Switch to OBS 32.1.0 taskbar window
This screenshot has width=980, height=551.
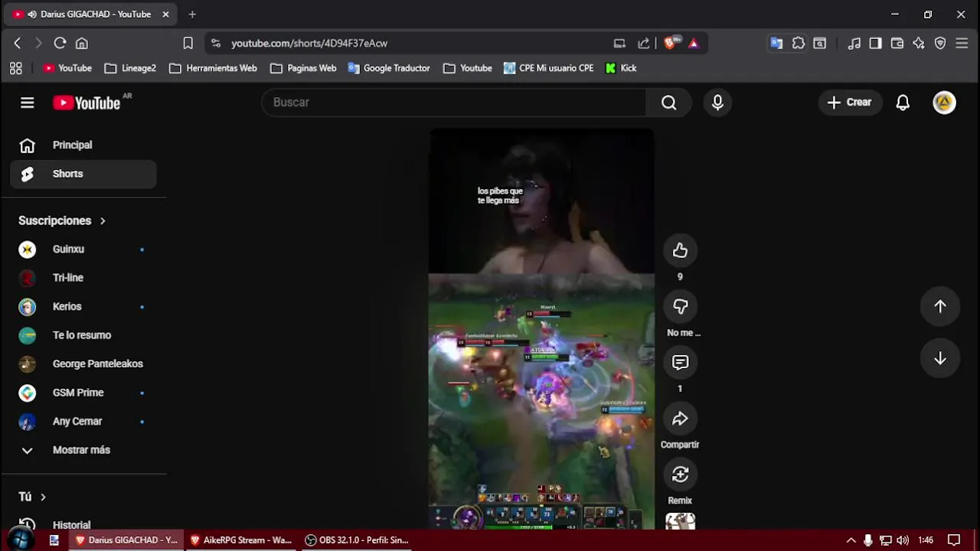click(x=357, y=540)
